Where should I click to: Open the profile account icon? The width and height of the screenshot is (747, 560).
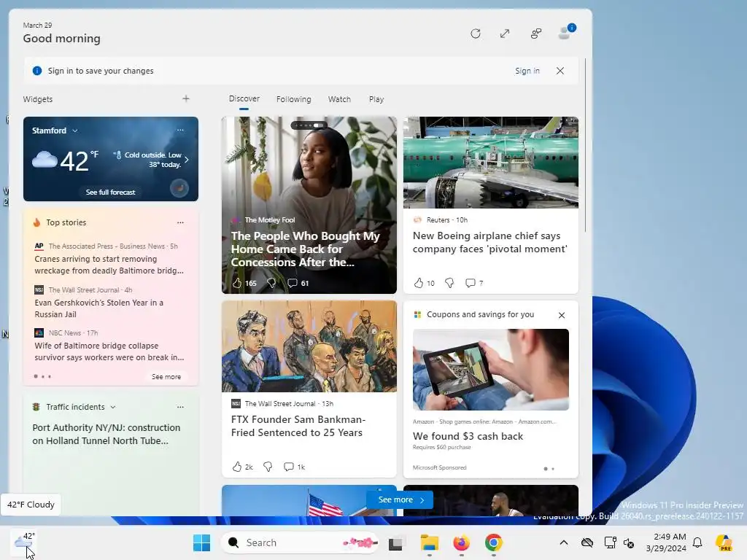[x=566, y=32]
